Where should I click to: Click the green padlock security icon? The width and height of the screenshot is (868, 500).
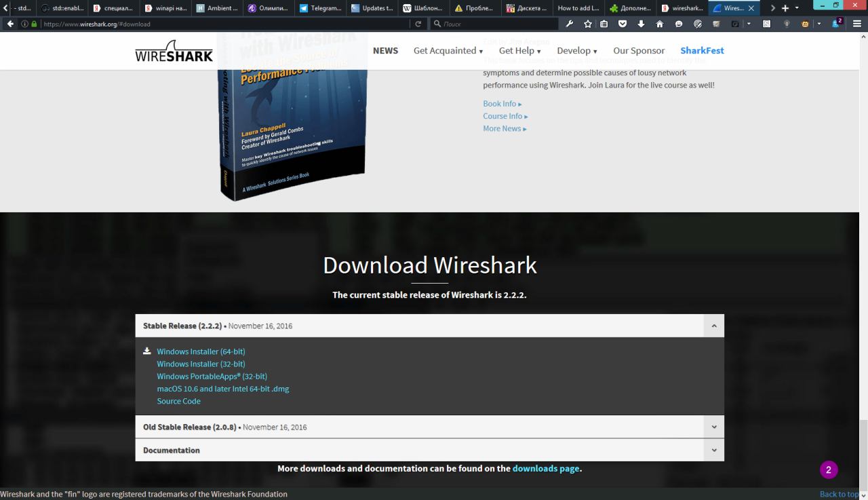pyautogui.click(x=34, y=24)
